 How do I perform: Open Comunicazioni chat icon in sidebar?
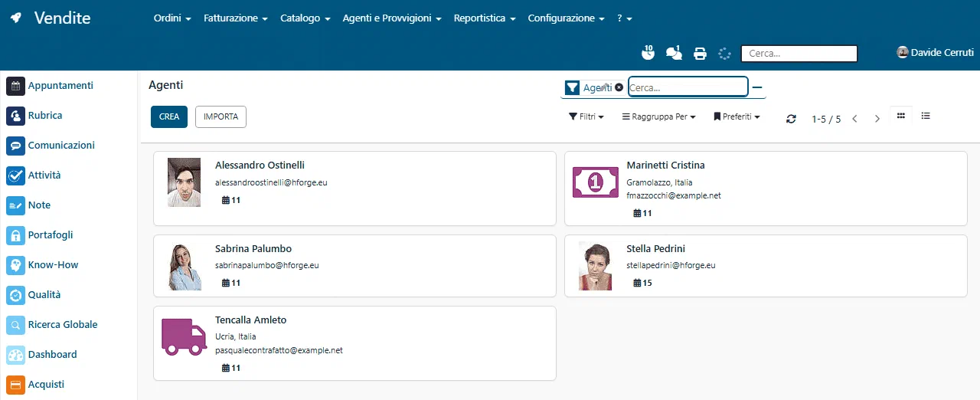tap(16, 146)
